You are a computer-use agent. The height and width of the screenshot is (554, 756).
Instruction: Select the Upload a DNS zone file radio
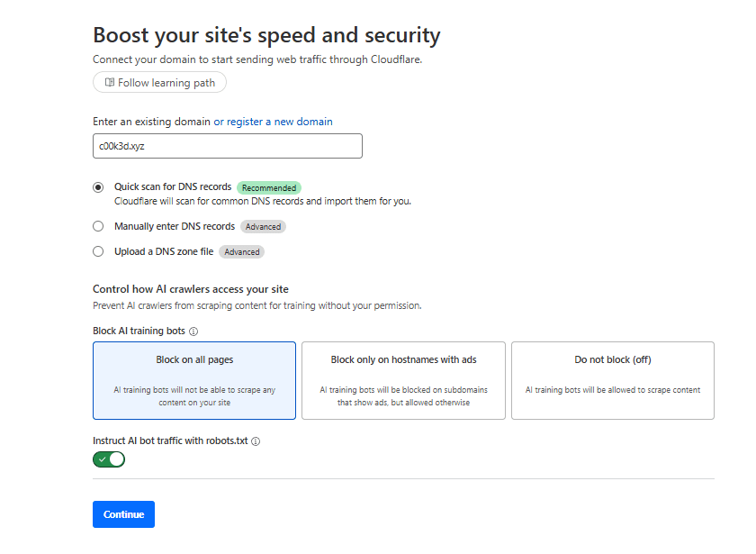pos(98,251)
